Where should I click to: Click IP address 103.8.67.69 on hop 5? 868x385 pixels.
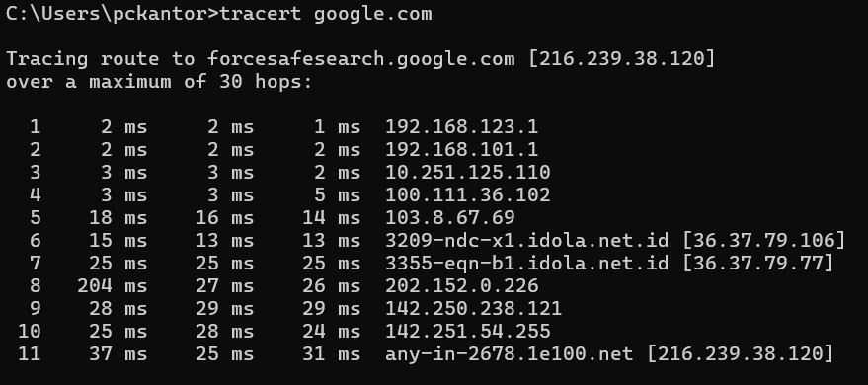(450, 218)
